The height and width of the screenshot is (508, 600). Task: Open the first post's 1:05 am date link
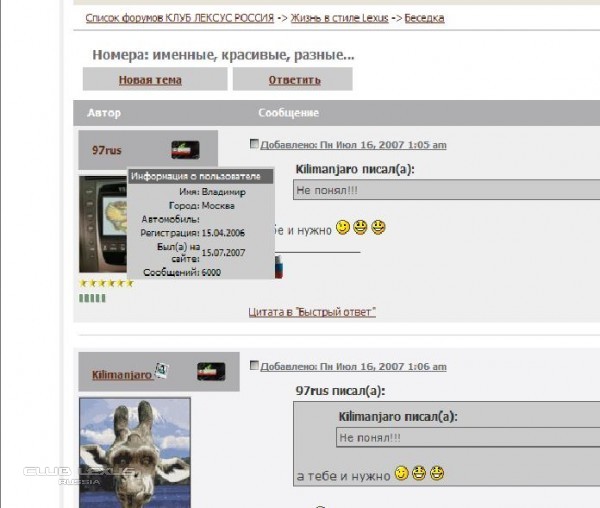point(353,145)
